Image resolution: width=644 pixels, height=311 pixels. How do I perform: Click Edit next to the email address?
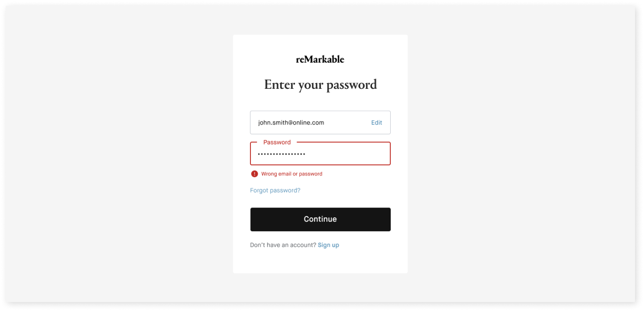tap(376, 122)
